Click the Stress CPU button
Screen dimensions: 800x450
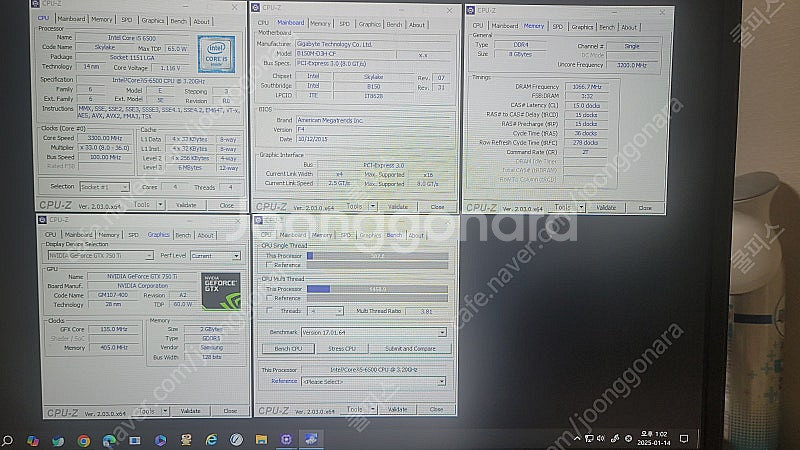pyautogui.click(x=342, y=348)
